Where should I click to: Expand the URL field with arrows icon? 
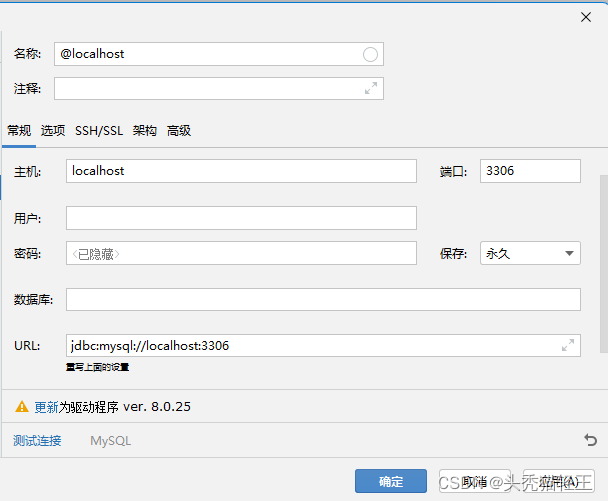pos(568,345)
